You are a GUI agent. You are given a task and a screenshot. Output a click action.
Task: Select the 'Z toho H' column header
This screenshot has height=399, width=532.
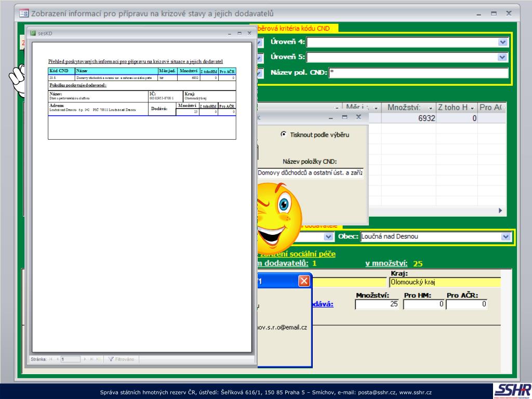(x=457, y=108)
